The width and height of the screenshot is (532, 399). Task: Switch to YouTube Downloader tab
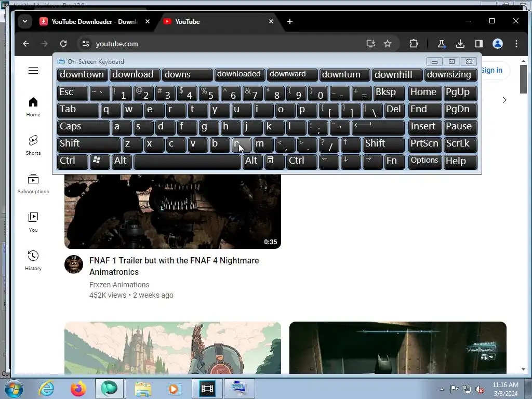click(x=95, y=21)
